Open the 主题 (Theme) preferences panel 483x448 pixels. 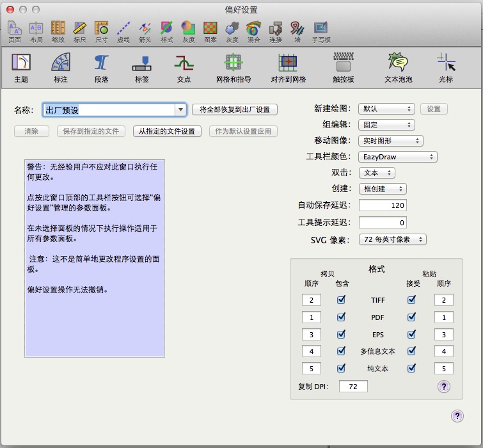pos(21,68)
